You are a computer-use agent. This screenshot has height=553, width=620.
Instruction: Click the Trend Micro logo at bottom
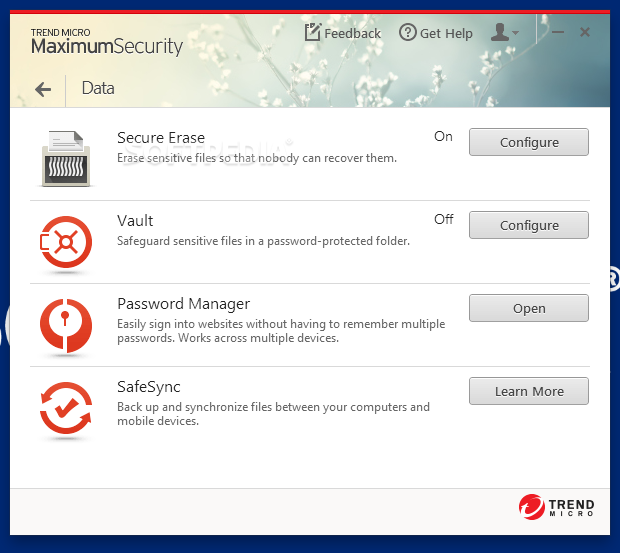pyautogui.click(x=556, y=507)
